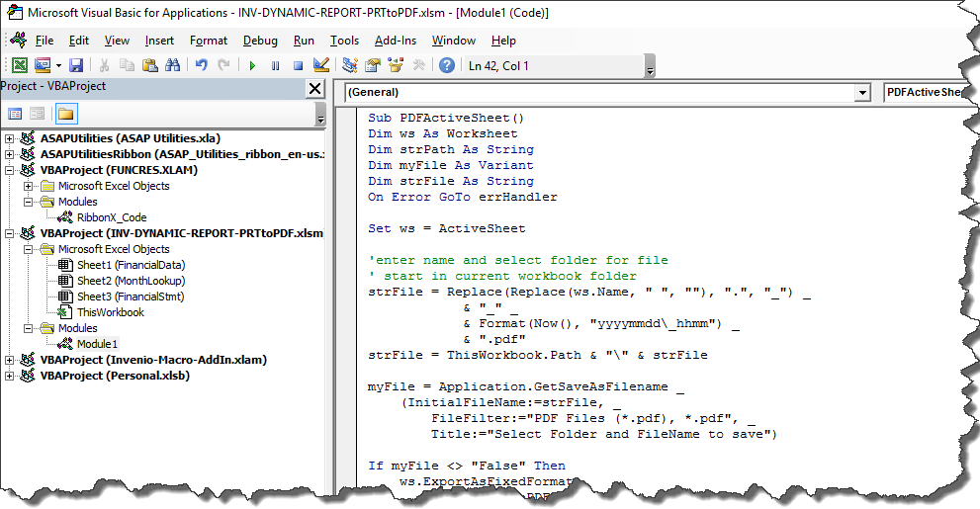Open the (General) object dropdown
This screenshot has width=980, height=509.
point(862,93)
